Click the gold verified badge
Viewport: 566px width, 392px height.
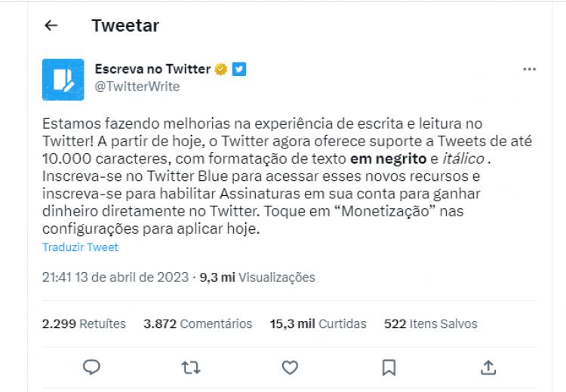pyautogui.click(x=221, y=69)
